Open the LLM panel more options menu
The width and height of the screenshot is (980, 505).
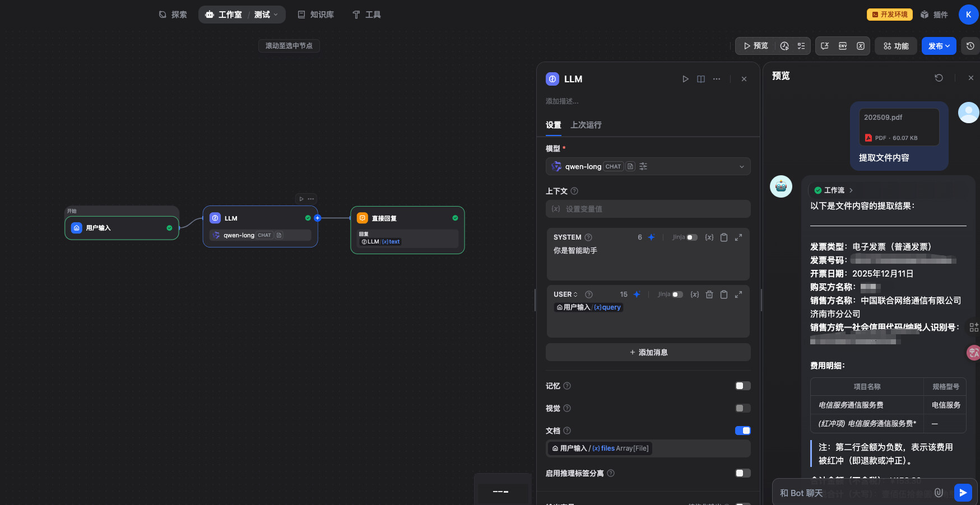(717, 79)
